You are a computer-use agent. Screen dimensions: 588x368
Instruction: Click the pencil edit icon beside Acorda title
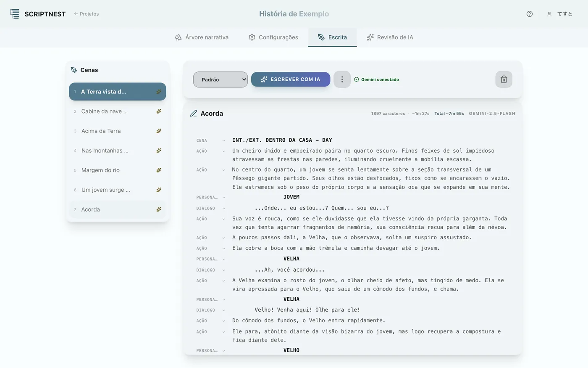pyautogui.click(x=194, y=114)
